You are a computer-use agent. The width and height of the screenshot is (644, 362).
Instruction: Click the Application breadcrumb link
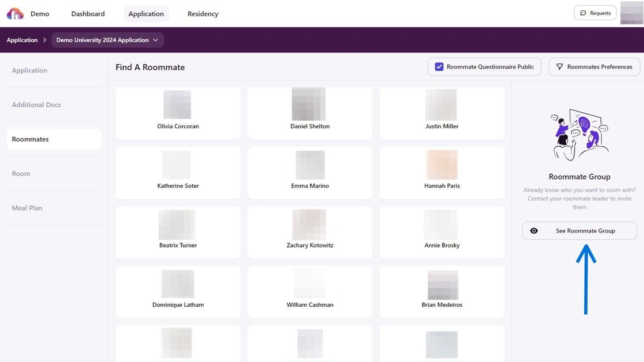(22, 40)
